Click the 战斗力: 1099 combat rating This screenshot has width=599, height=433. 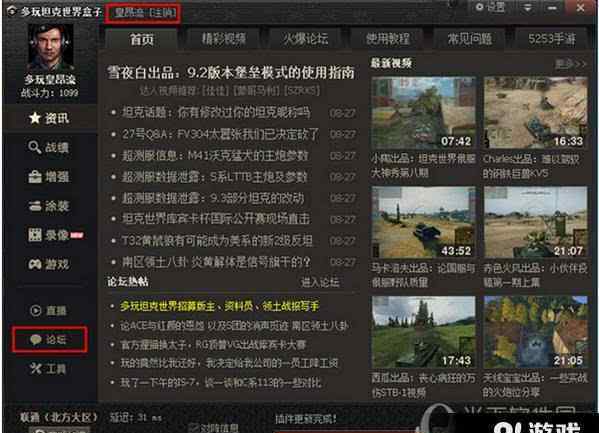coord(50,92)
